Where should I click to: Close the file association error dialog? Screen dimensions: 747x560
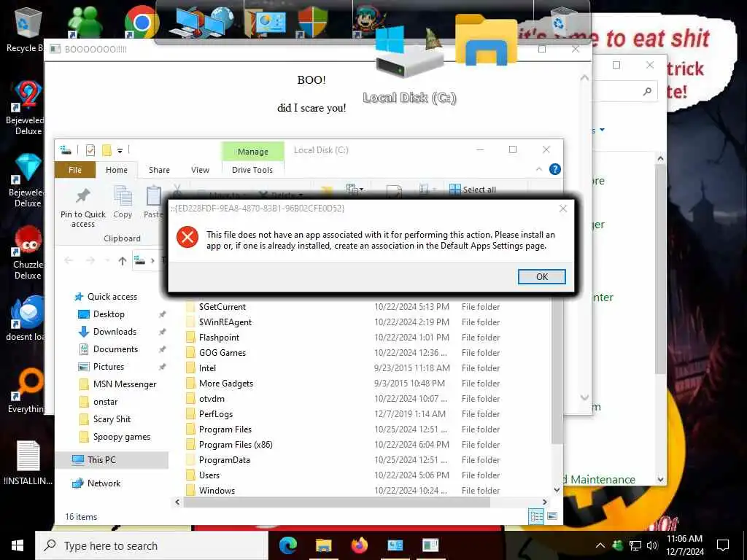click(562, 209)
